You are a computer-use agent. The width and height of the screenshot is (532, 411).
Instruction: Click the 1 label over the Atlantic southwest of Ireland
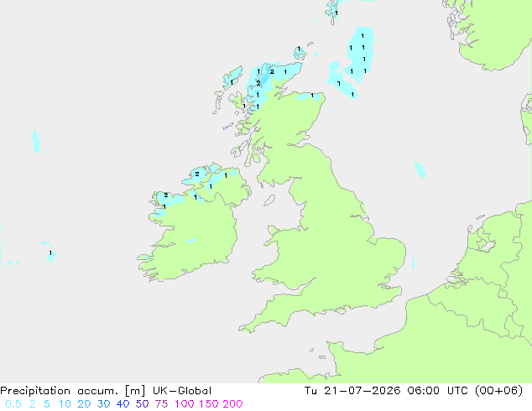(x=50, y=253)
